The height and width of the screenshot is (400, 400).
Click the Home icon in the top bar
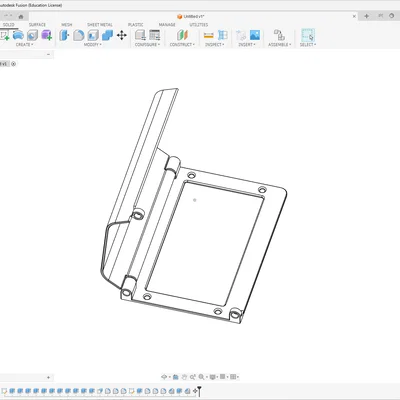pyautogui.click(x=21, y=16)
